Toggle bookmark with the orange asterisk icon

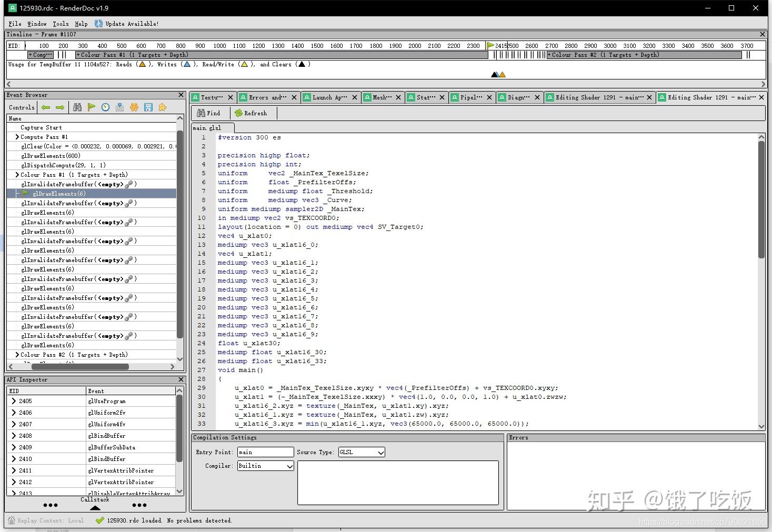134,107
